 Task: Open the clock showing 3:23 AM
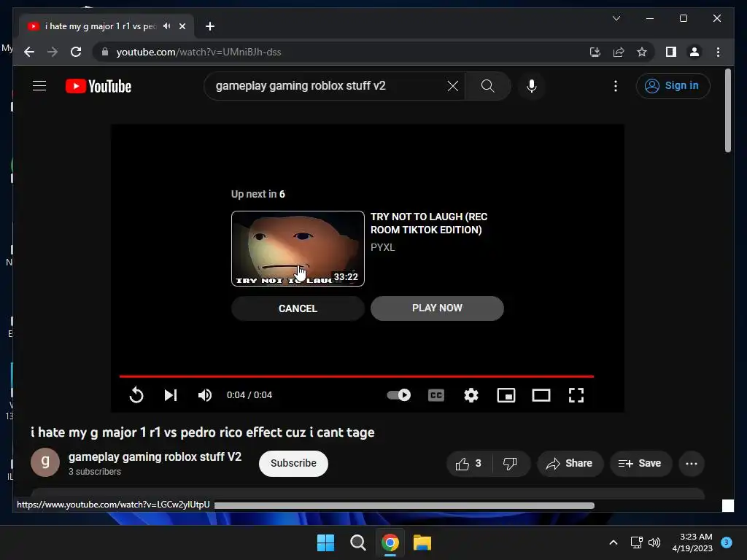(692, 542)
